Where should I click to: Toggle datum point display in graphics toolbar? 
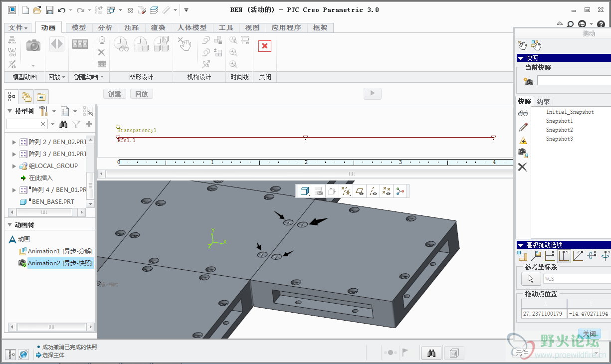(386, 190)
